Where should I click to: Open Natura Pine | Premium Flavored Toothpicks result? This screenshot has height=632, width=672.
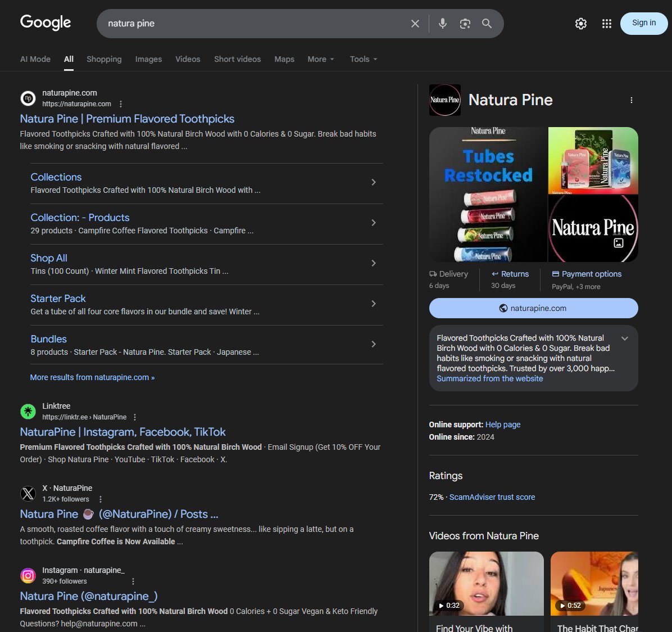pos(128,119)
